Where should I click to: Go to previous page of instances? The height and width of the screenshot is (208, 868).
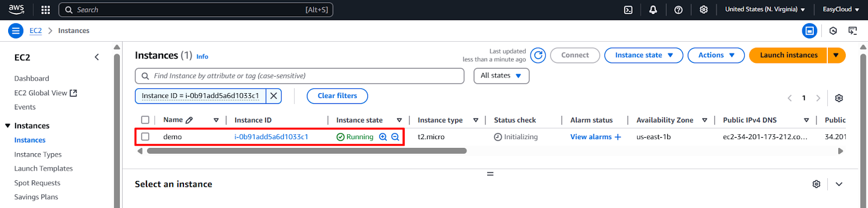coord(790,98)
